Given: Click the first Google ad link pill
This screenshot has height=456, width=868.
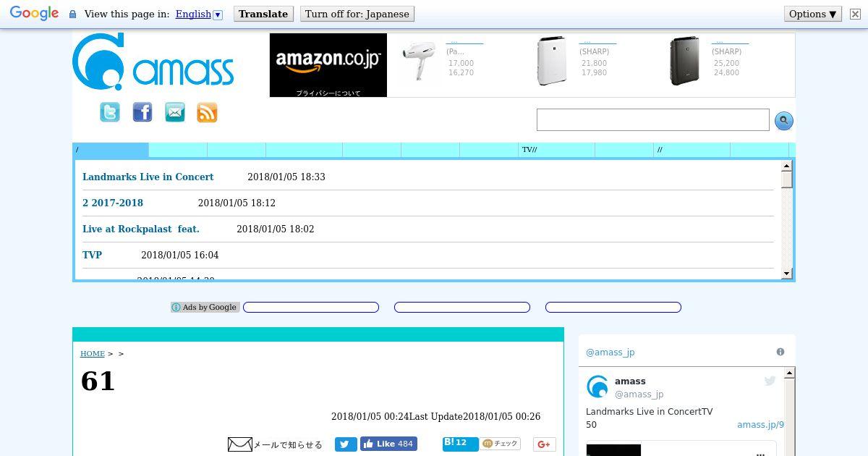Looking at the screenshot, I should click(x=311, y=308).
